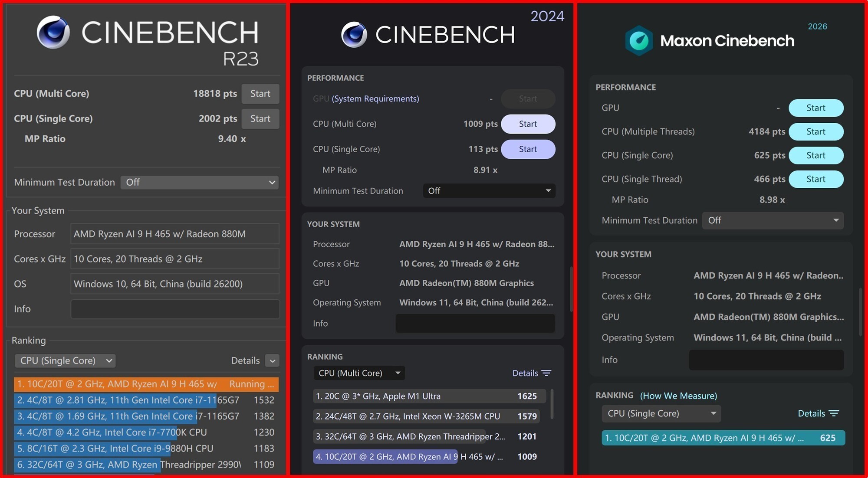Screen dimensions: 868x478
Task: Open the 2024 Minimum Test Duration dropdown
Action: 489,190
